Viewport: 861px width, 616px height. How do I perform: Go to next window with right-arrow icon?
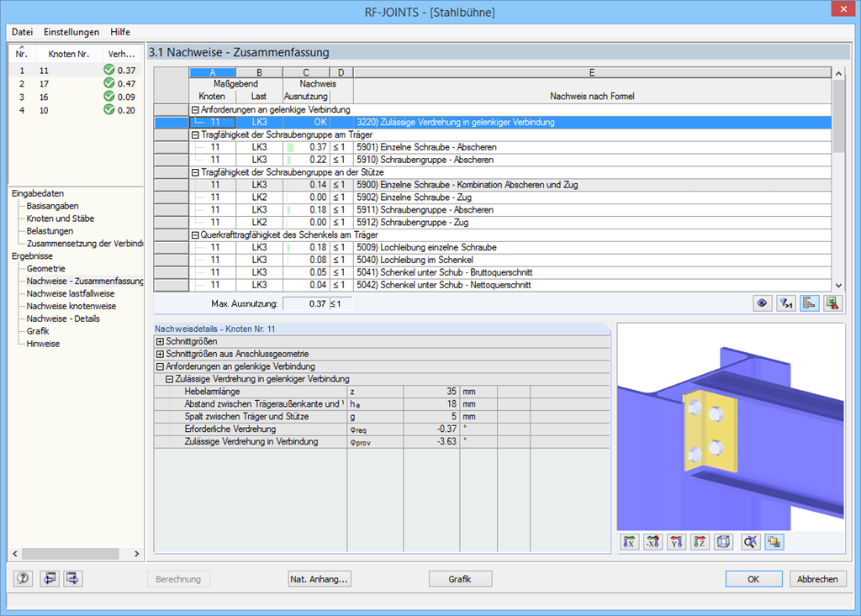tap(72, 578)
